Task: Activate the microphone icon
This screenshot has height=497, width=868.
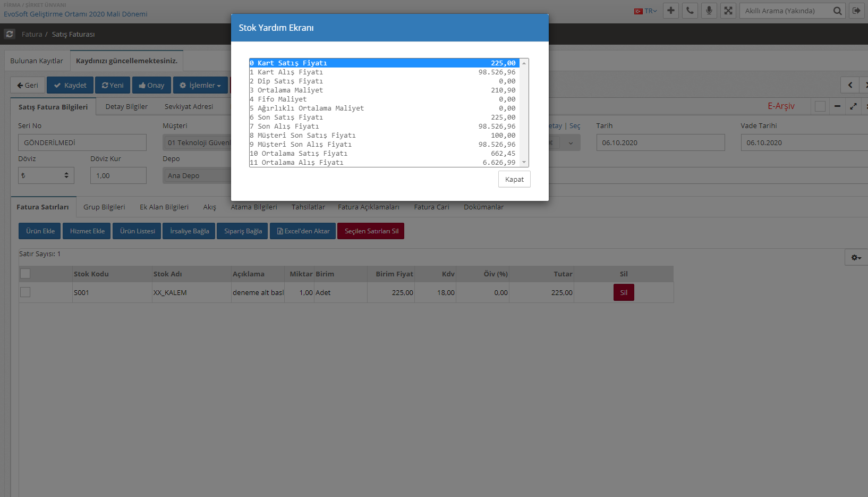Action: (x=709, y=11)
